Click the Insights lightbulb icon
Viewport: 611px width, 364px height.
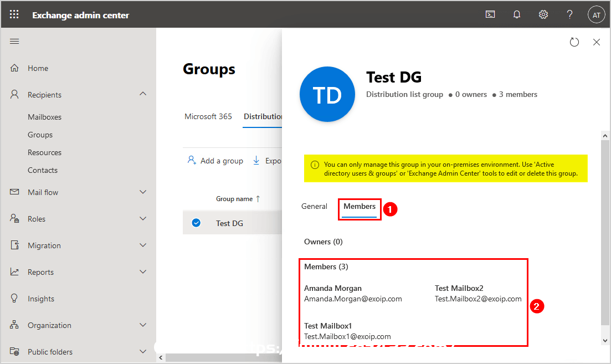click(x=14, y=298)
